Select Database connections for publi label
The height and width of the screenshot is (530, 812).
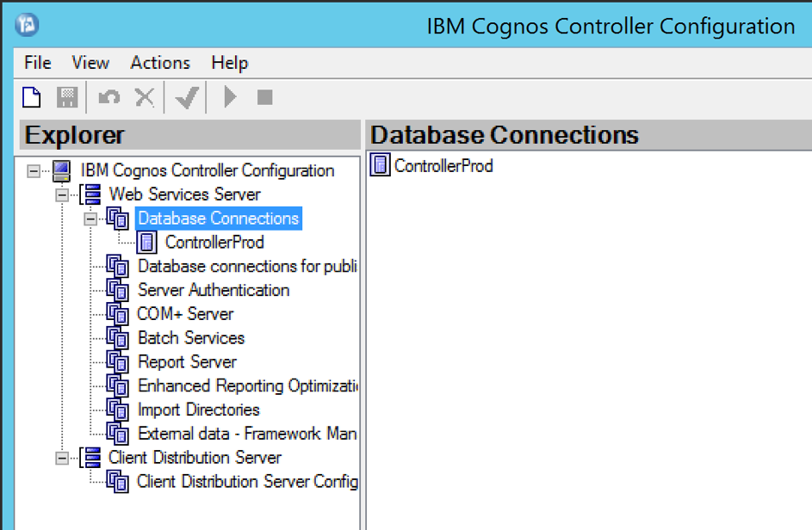click(x=247, y=266)
